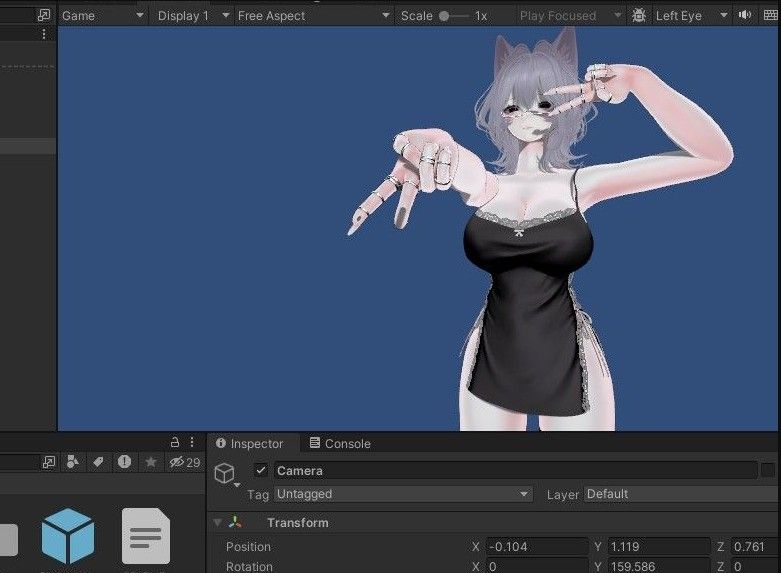
Task: Open the Game view dropdown
Action: pyautogui.click(x=103, y=15)
